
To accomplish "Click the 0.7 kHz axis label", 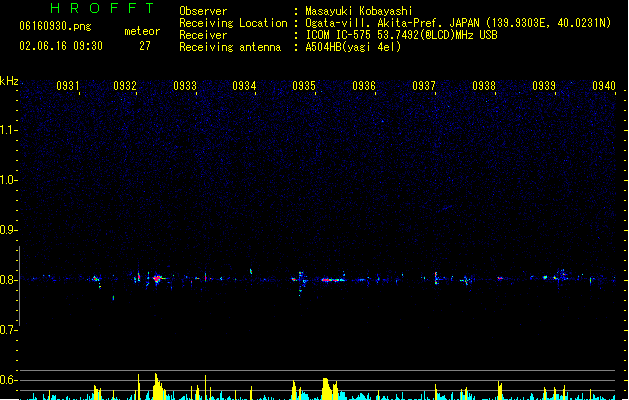I will click(8, 330).
